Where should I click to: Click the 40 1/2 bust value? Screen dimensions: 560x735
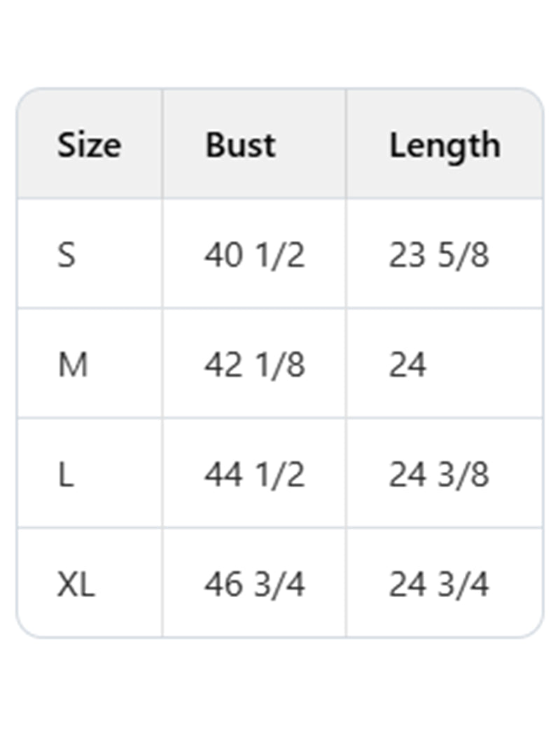(254, 255)
